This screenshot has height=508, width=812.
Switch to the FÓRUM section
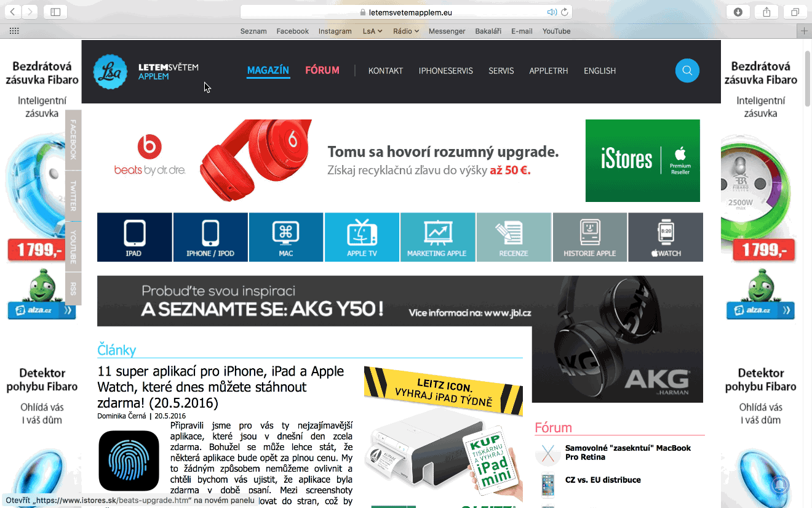(x=322, y=71)
